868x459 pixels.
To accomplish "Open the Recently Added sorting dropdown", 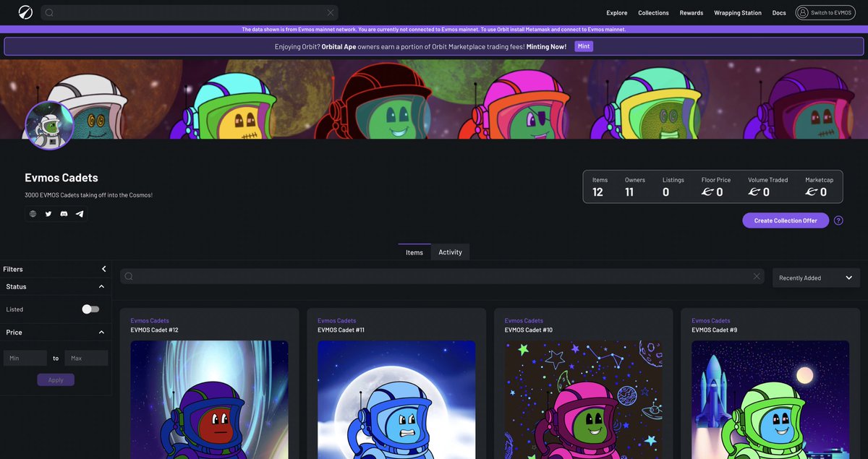I will 816,278.
